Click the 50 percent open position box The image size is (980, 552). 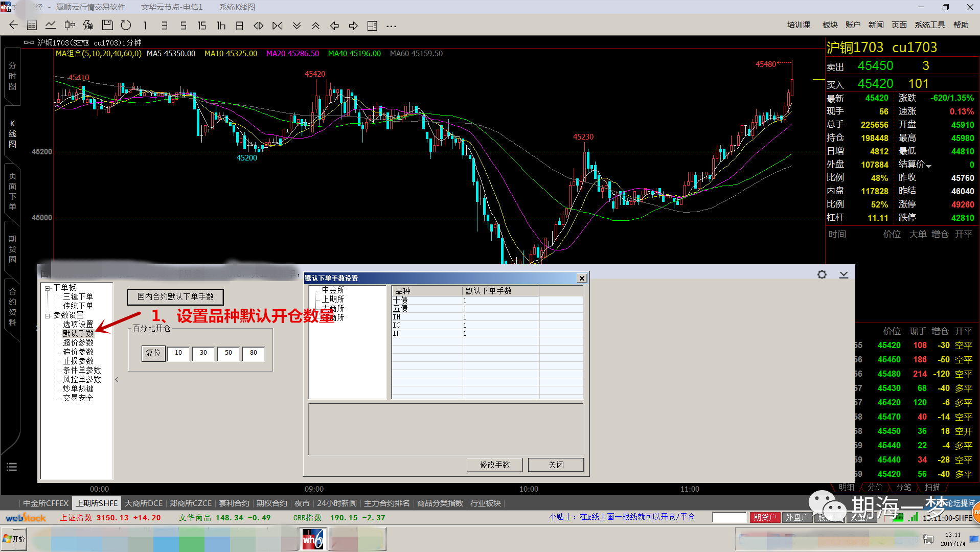(x=229, y=353)
